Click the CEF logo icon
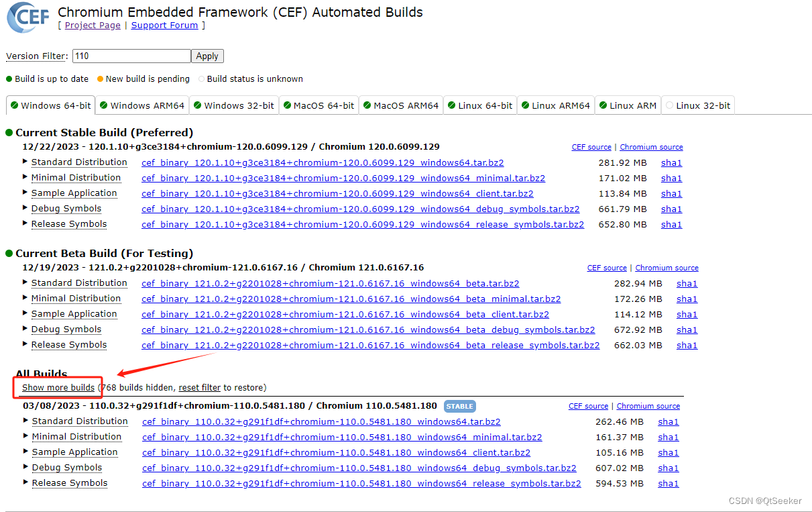 28,18
